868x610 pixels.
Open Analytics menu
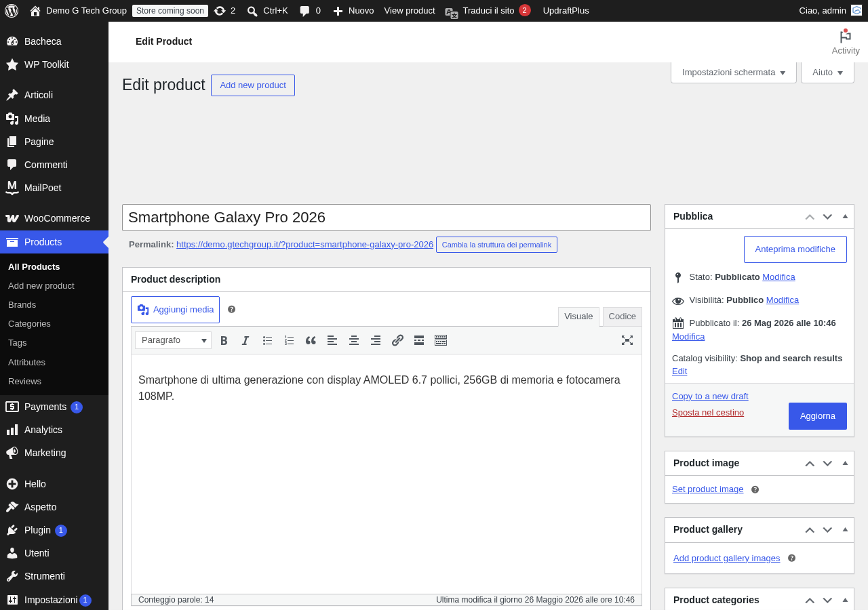click(x=54, y=430)
